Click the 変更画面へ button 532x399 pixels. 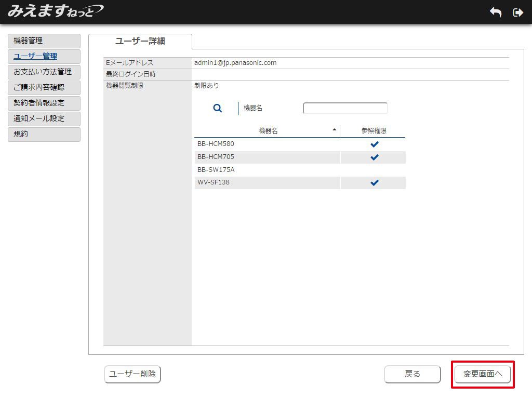coord(483,374)
